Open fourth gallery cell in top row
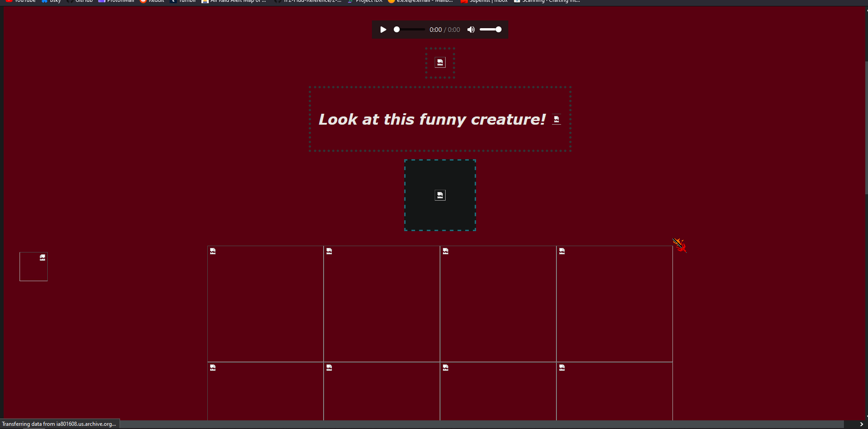This screenshot has height=429, width=868. coord(615,304)
